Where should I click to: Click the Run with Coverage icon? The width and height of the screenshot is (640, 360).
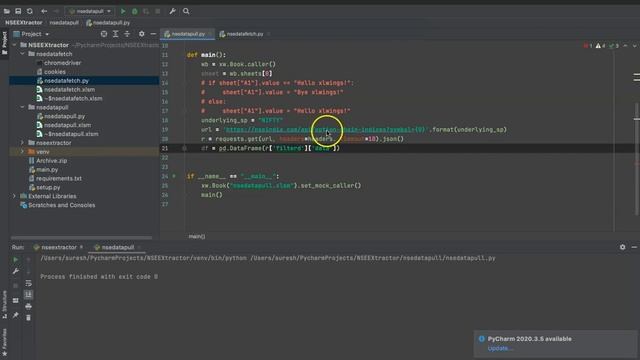[x=146, y=11]
